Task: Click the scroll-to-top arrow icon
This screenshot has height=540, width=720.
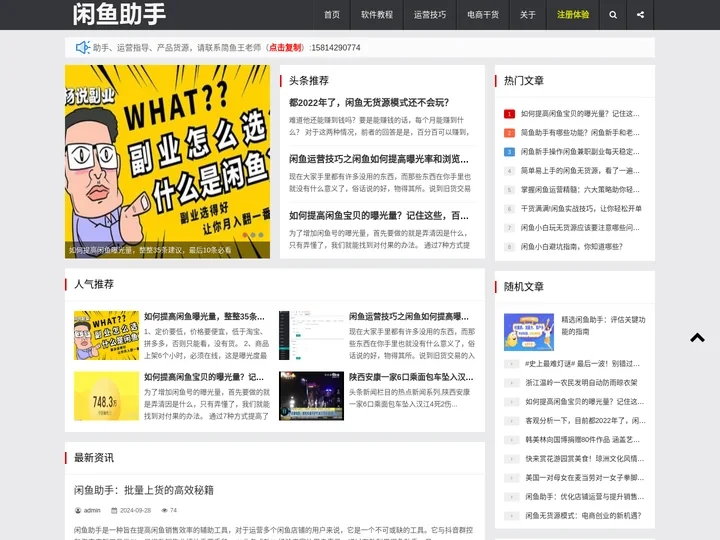Action: coord(697,338)
